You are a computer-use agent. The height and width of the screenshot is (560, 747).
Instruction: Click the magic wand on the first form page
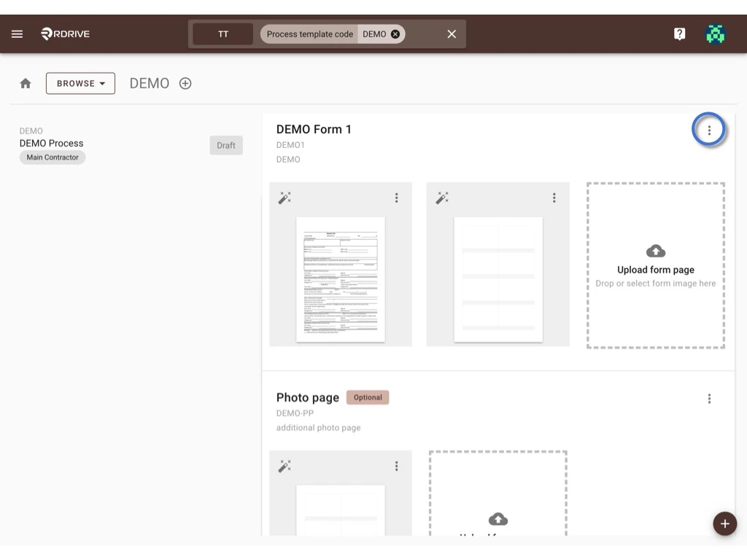(285, 197)
